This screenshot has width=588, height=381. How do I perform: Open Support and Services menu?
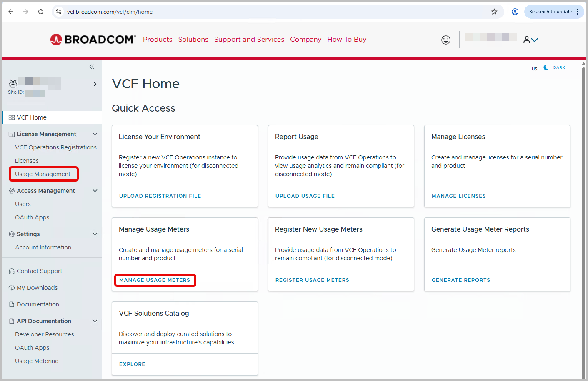[x=249, y=40]
